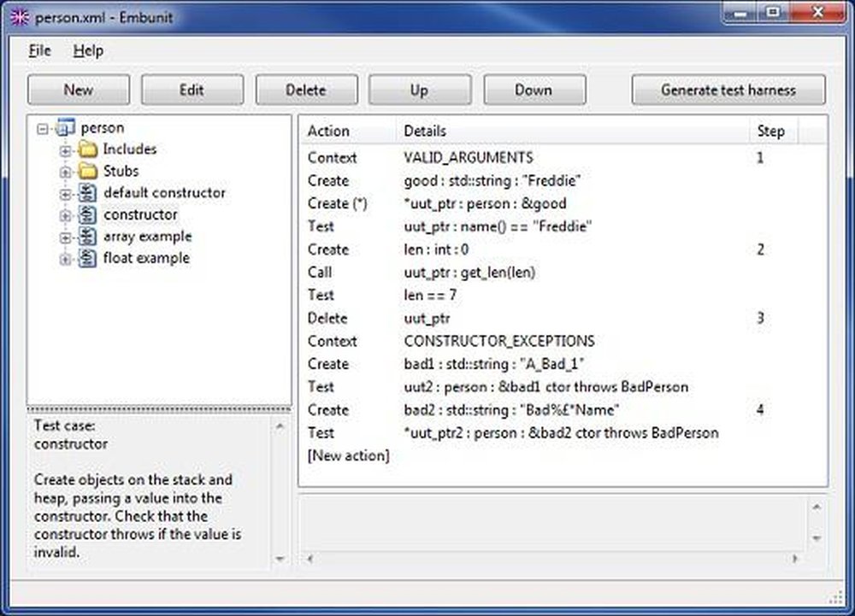This screenshot has height=616, width=855.
Task: Open the Stubs folder icon
Action: pos(87,171)
